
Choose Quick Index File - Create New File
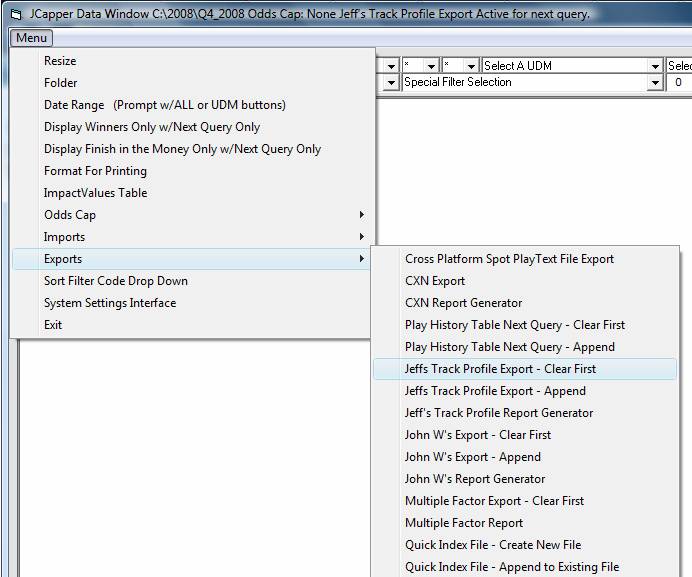pos(492,545)
